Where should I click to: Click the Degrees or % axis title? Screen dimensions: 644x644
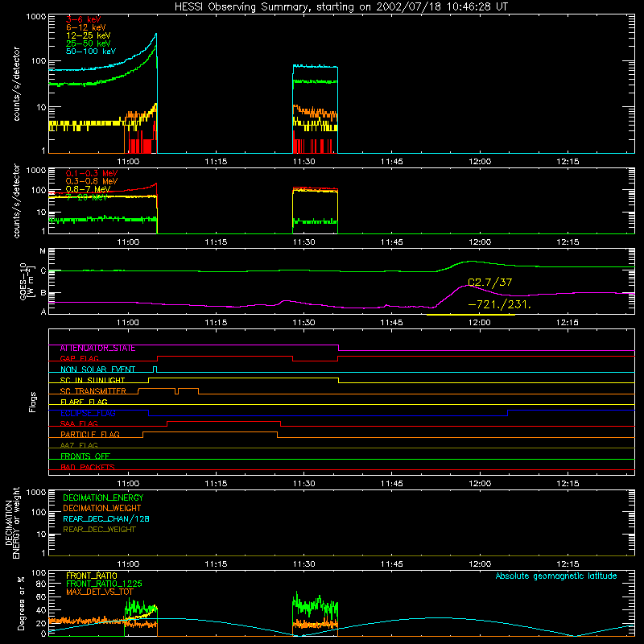[22, 603]
